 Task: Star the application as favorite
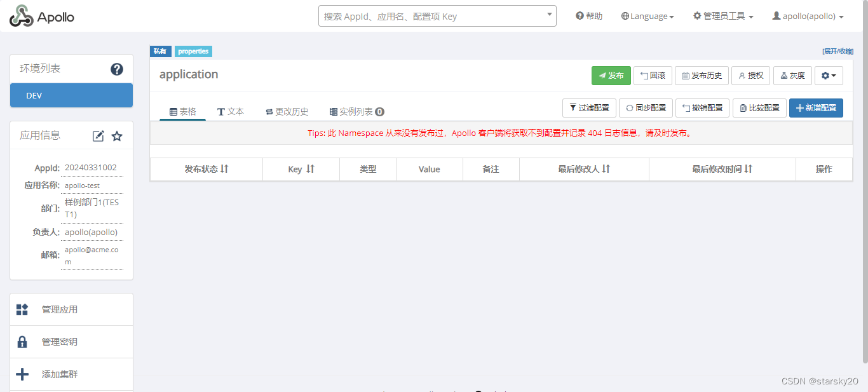(x=116, y=135)
